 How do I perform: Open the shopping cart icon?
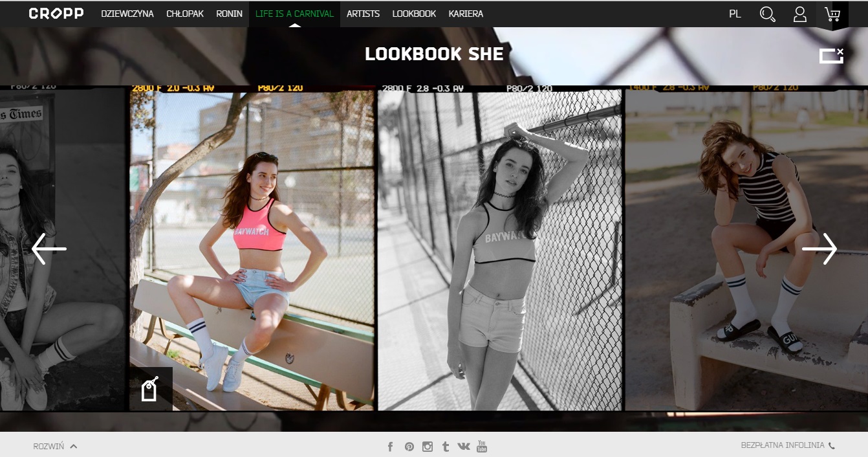[832, 14]
